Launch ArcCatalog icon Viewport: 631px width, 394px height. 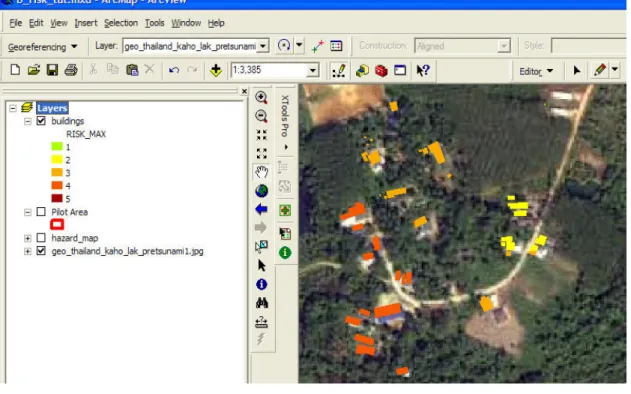tap(362, 70)
